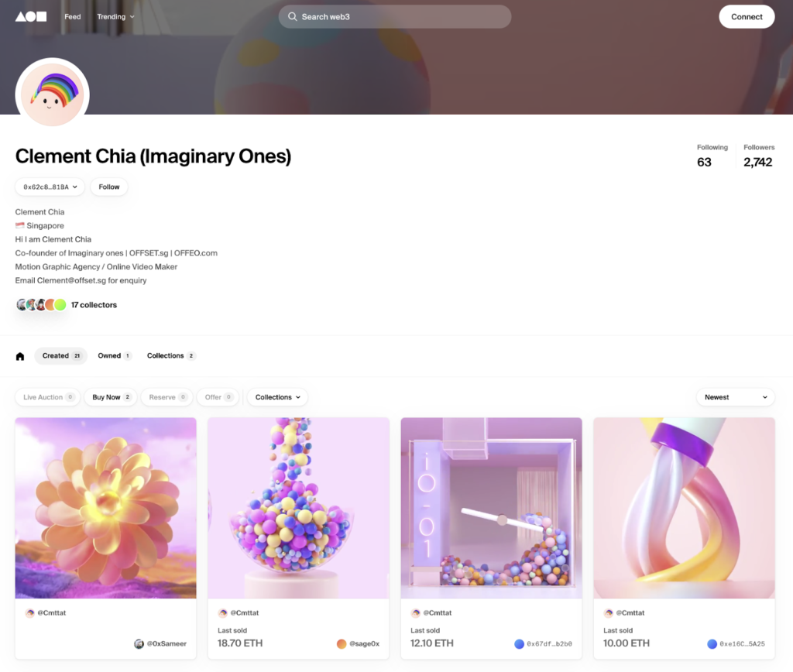Open the golden flower artwork thumbnail
Screen dimensions: 793x672
tap(105, 508)
